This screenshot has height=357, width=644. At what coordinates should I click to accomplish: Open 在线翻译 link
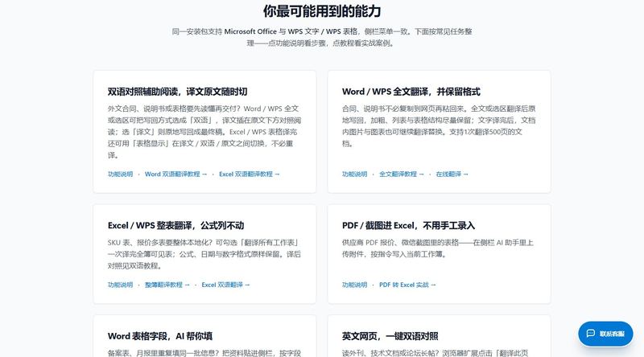coord(452,174)
